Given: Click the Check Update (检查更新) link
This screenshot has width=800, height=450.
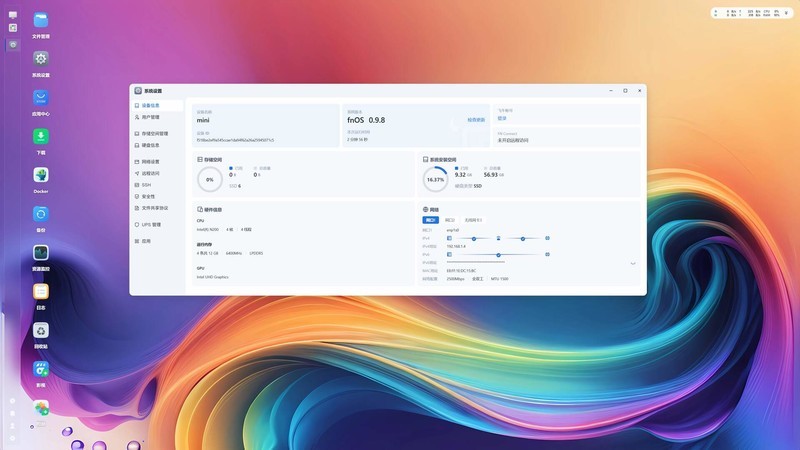Looking at the screenshot, I should point(476,120).
